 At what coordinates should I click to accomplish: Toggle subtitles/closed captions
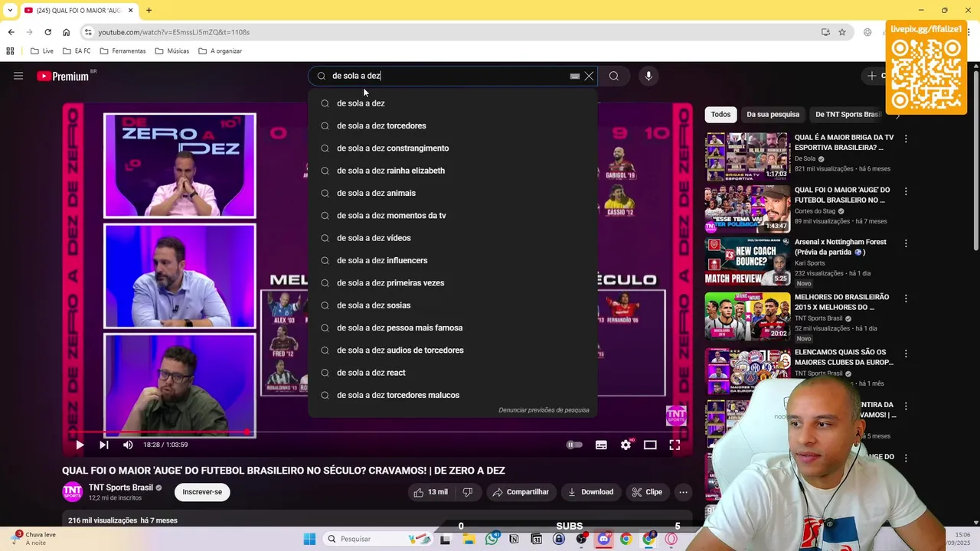click(x=602, y=445)
